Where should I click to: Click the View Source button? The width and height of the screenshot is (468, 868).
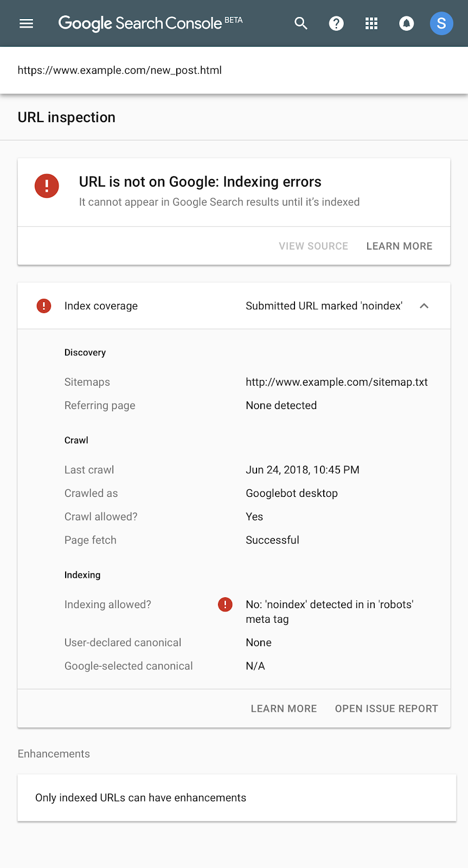(x=313, y=246)
